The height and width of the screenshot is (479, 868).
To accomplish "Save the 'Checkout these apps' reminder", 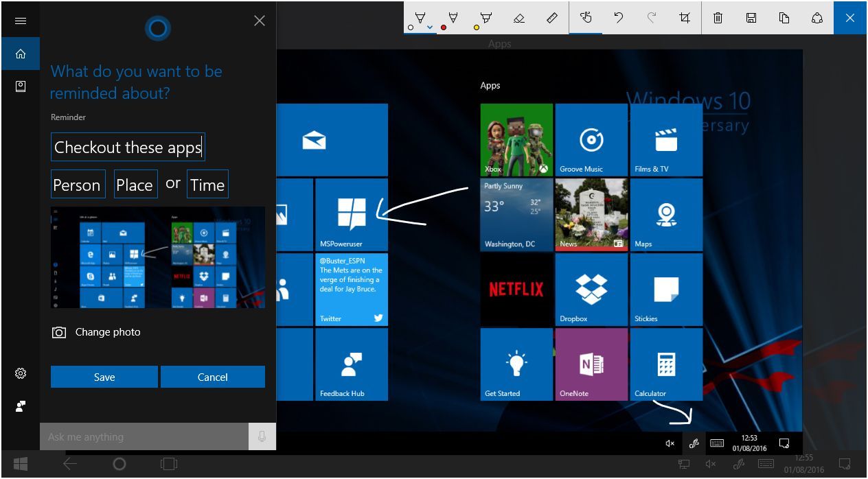I will click(104, 377).
